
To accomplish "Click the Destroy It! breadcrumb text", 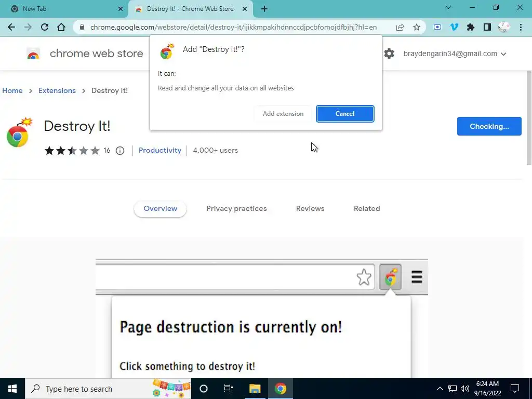I will click(110, 90).
